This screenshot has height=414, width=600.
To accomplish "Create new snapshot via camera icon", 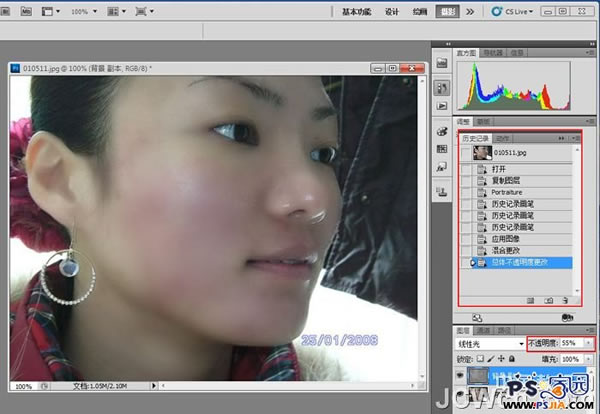I will (x=548, y=299).
